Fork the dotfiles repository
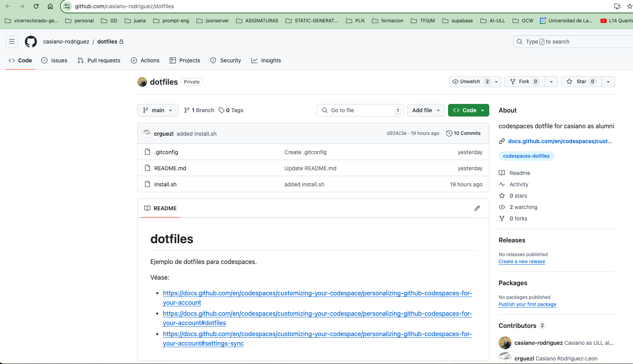The image size is (633, 364). (525, 82)
